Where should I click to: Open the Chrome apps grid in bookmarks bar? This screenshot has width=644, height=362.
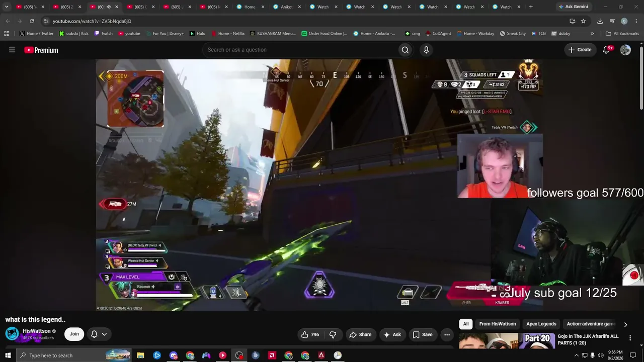click(7, 34)
